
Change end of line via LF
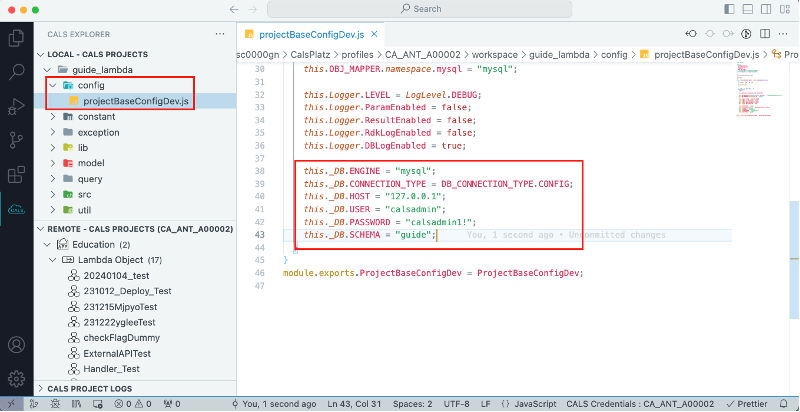click(486, 404)
